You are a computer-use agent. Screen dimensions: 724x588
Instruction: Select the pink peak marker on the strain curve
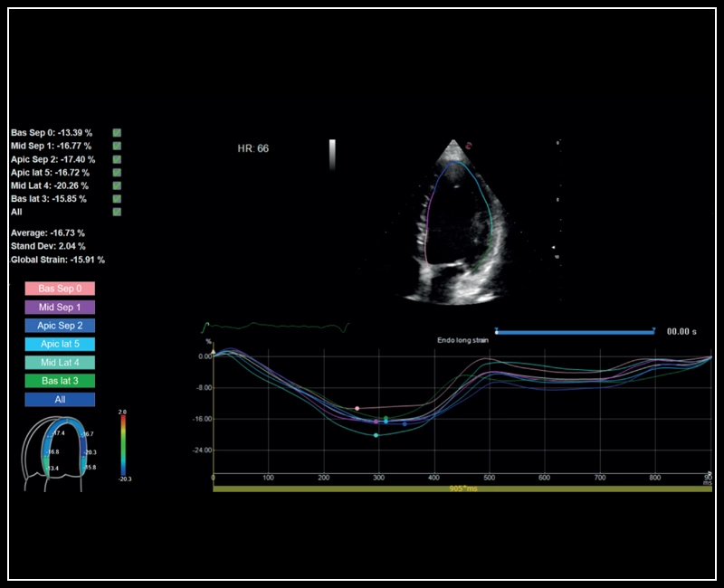click(357, 408)
